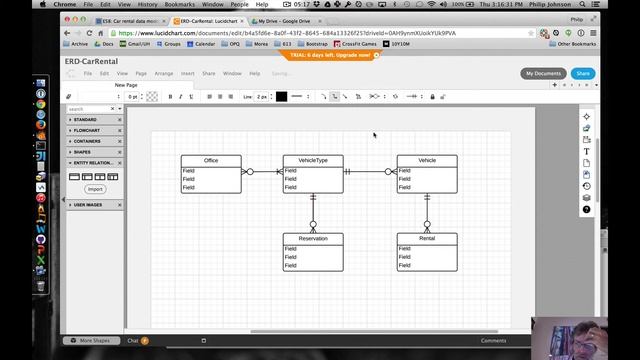
Task: Open the start arrow style dropdown
Action: tap(377, 97)
